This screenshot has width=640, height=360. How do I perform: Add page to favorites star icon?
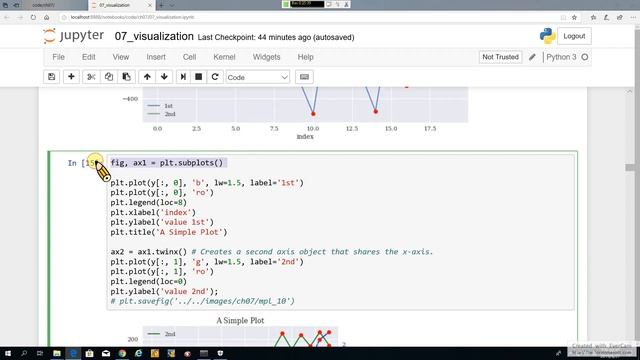(574, 17)
